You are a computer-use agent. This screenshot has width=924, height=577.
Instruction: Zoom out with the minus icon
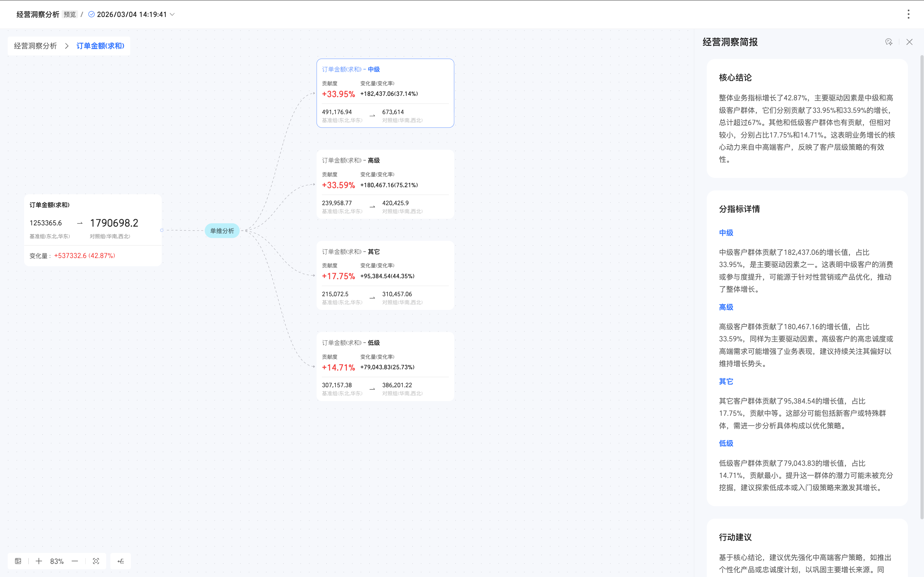click(75, 561)
